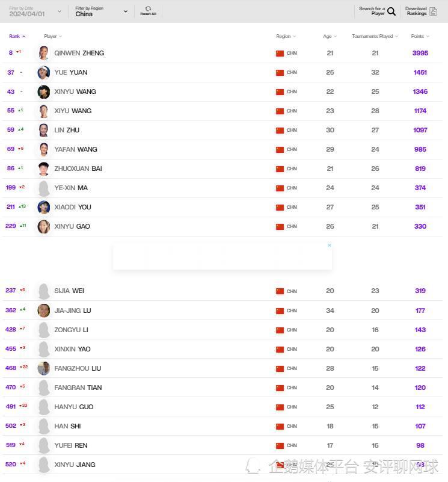Click the Reset All refresh icon
448x482 pixels.
pyautogui.click(x=148, y=8)
